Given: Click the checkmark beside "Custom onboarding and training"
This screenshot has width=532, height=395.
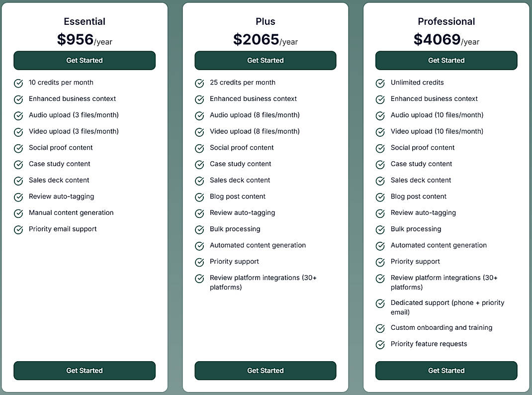Looking at the screenshot, I should pos(380,328).
